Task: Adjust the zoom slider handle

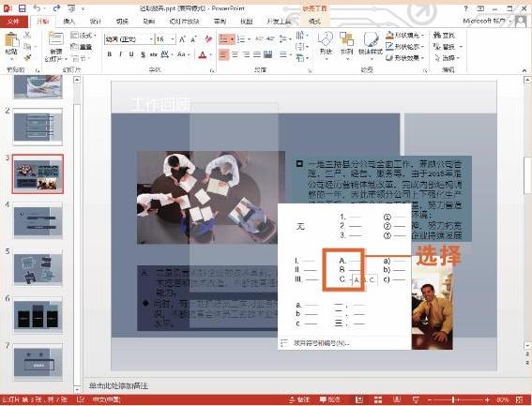Action: point(453,399)
